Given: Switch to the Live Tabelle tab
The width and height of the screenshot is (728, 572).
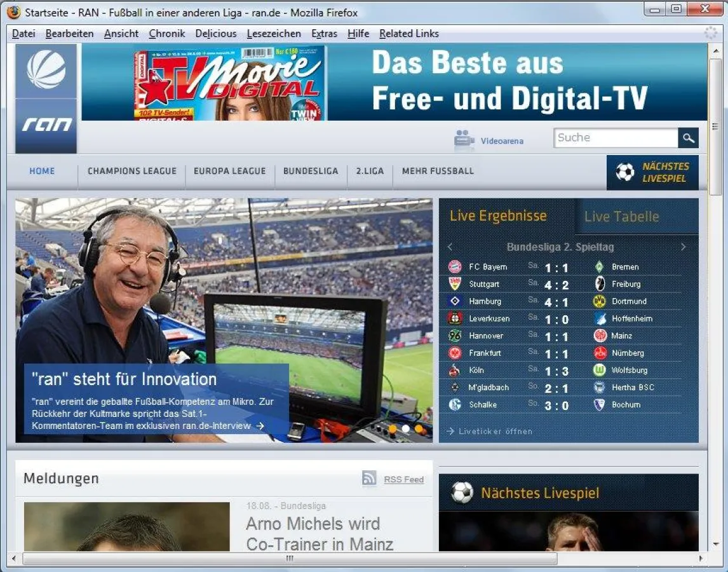Looking at the screenshot, I should click(x=621, y=217).
